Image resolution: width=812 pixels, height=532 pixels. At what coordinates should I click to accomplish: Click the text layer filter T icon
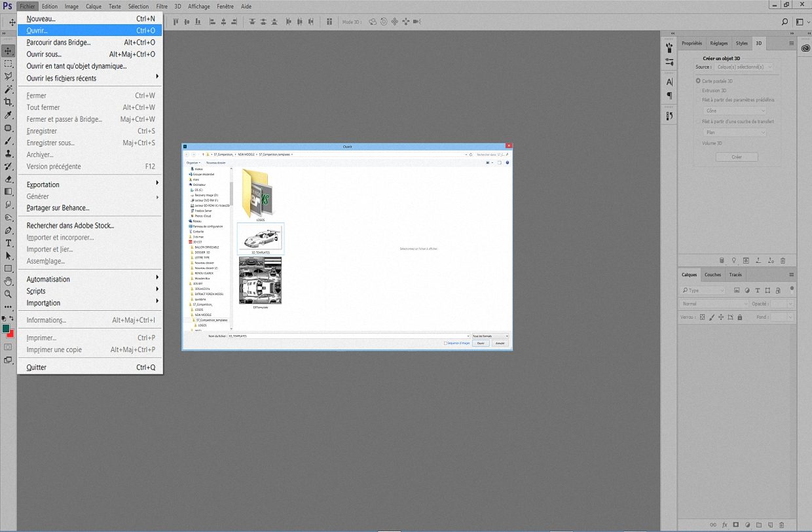[758, 291]
